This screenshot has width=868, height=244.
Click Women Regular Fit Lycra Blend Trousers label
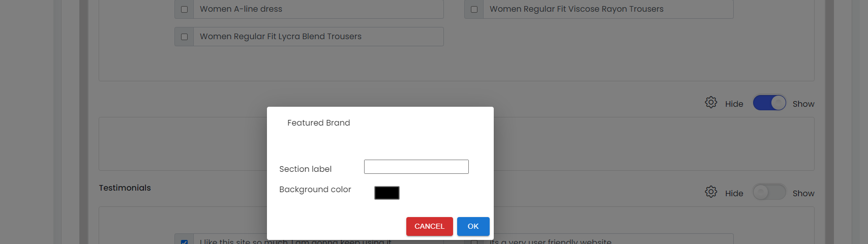[281, 36]
